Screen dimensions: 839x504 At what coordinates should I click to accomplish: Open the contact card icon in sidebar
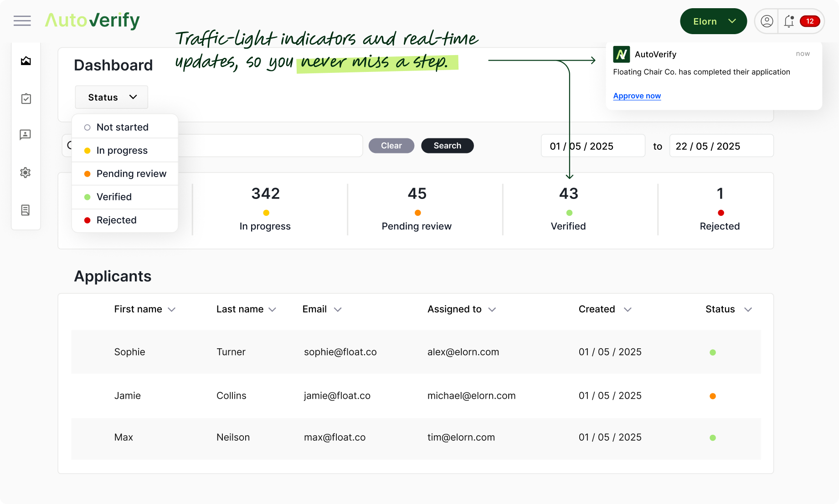tap(26, 135)
